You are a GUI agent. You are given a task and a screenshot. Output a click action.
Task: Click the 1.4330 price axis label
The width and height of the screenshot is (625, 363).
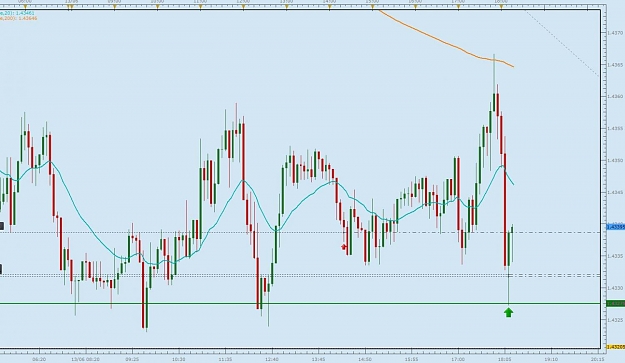pos(615,288)
